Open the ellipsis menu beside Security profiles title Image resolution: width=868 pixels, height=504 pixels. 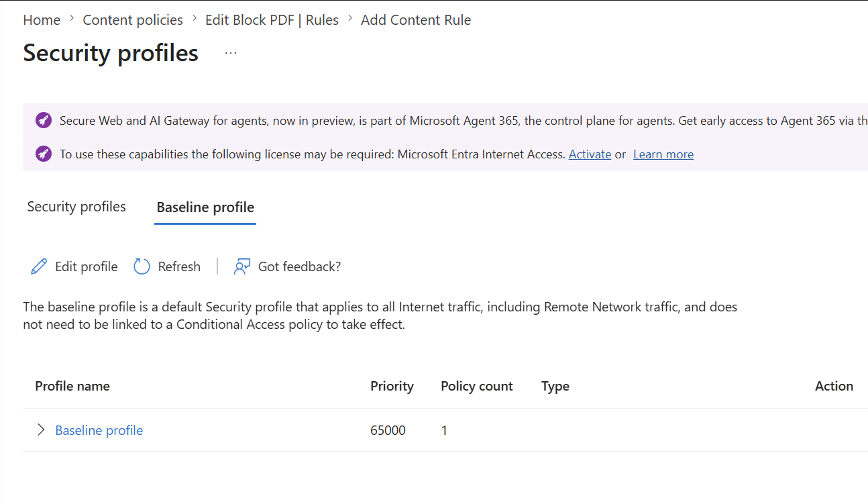231,53
